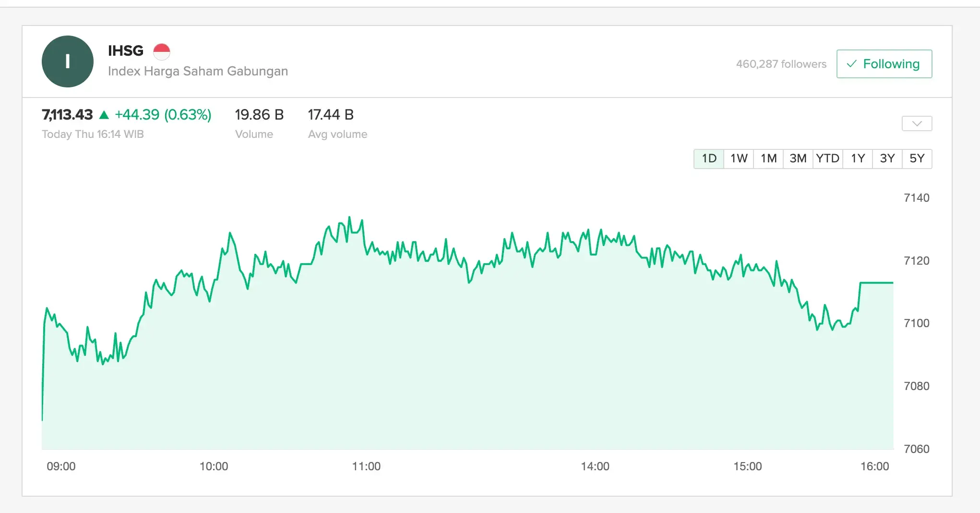Viewport: 980px width, 513px height.
Task: Click the IHSG ticker name
Action: (x=126, y=50)
